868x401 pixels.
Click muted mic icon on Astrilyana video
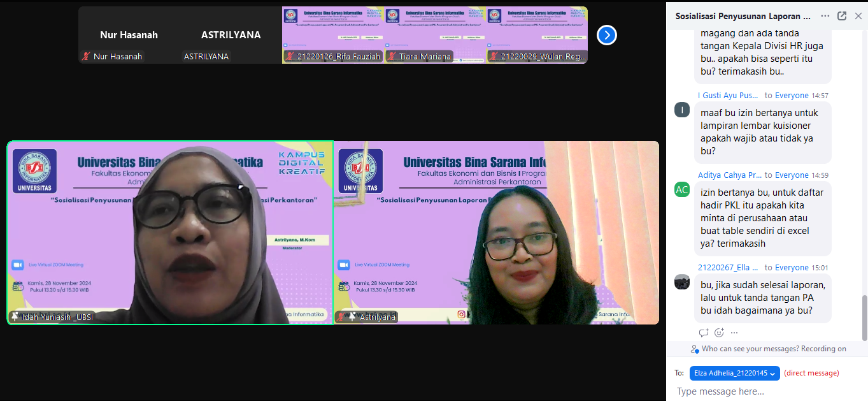pos(342,316)
